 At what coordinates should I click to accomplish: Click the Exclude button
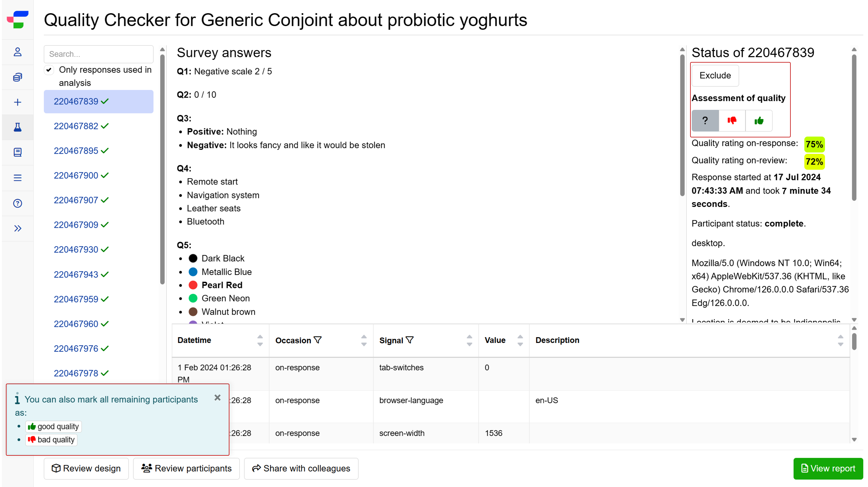(x=715, y=76)
